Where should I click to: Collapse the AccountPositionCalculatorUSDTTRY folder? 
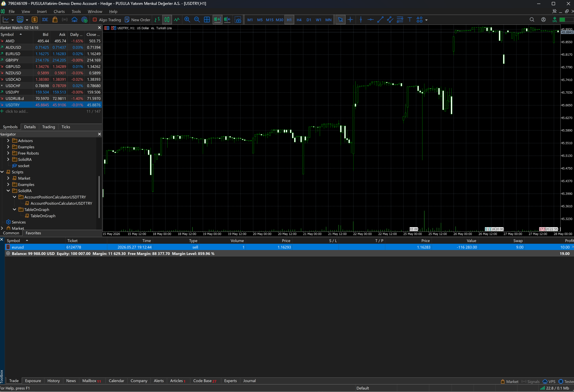click(14, 197)
